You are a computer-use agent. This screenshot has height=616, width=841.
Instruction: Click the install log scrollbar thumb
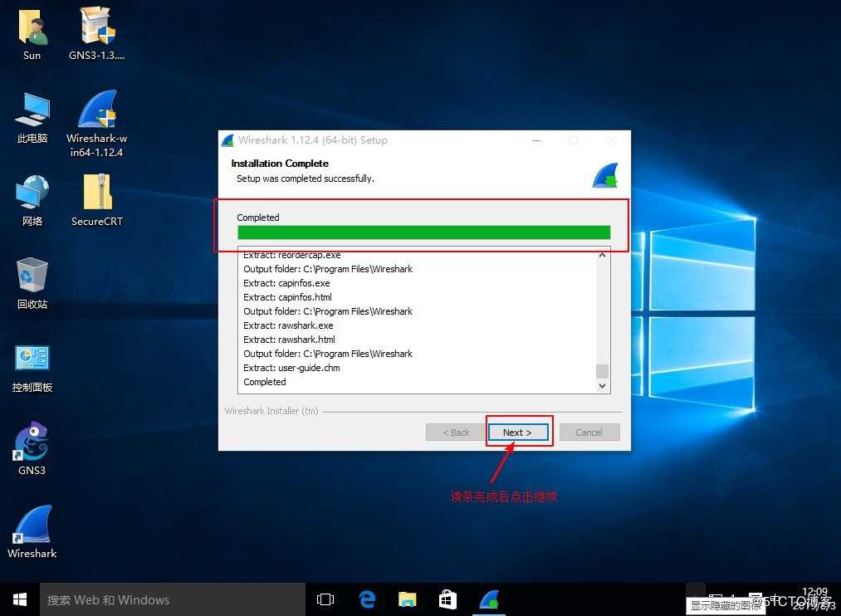603,371
